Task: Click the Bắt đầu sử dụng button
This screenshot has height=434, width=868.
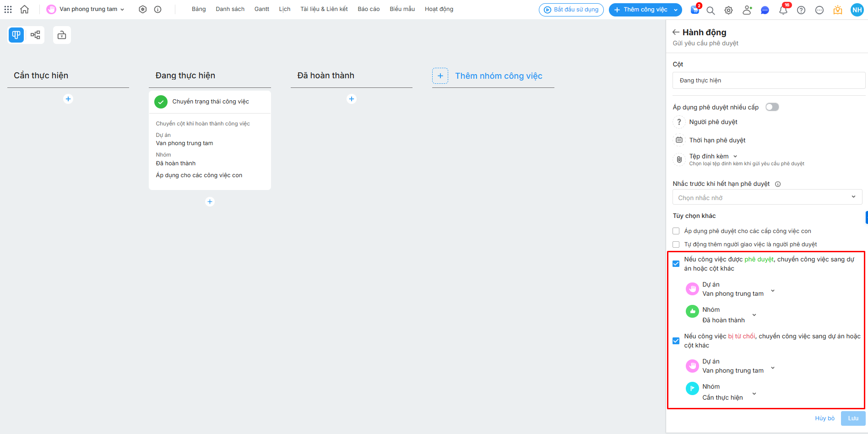Action: (571, 10)
